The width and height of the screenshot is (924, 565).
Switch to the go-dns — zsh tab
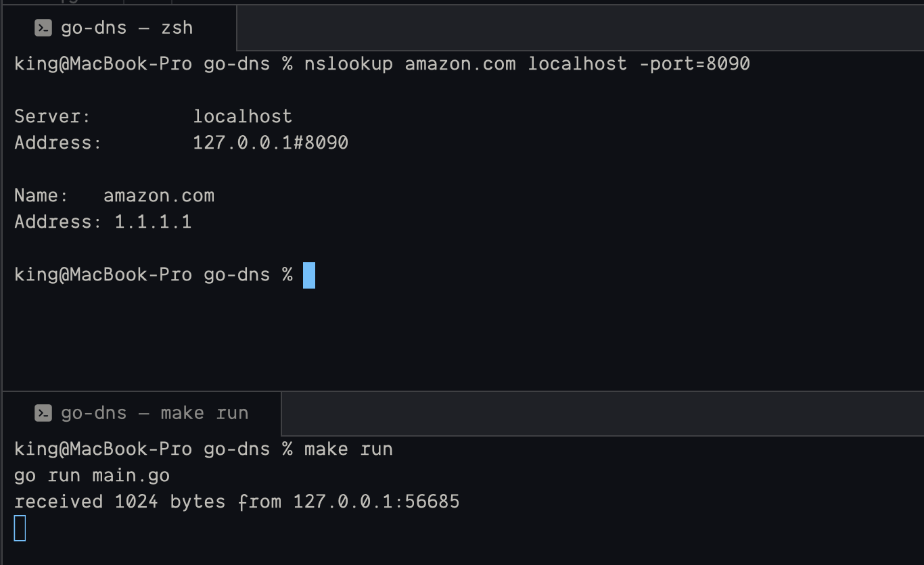pyautogui.click(x=126, y=28)
